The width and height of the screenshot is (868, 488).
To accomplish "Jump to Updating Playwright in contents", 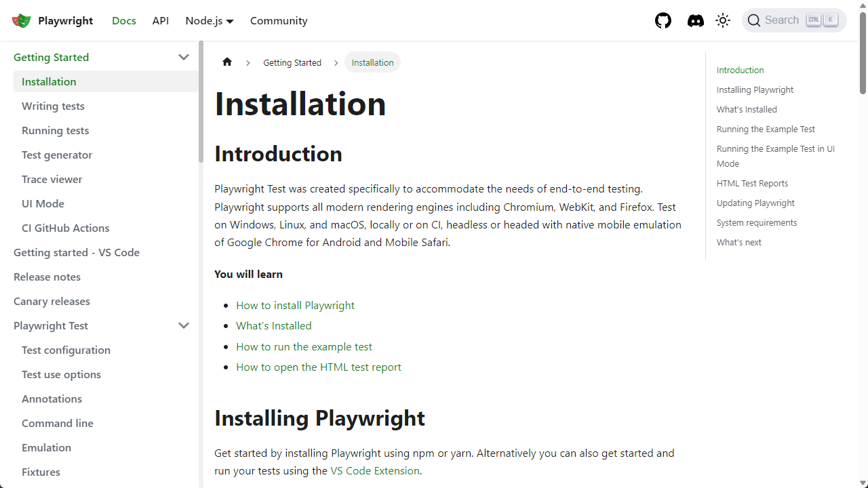I will point(755,203).
